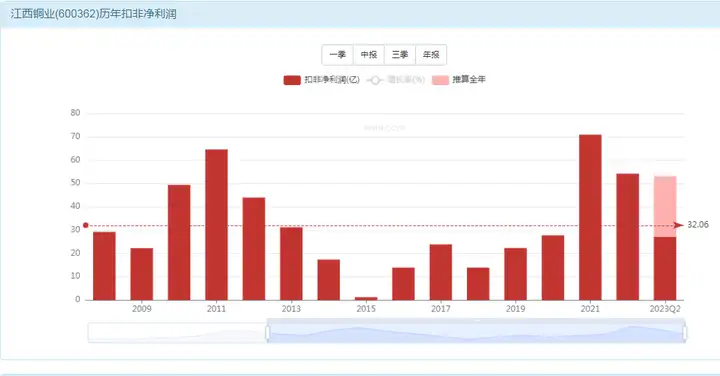Click the 2021 bar, the tallest in the chart

(590, 217)
